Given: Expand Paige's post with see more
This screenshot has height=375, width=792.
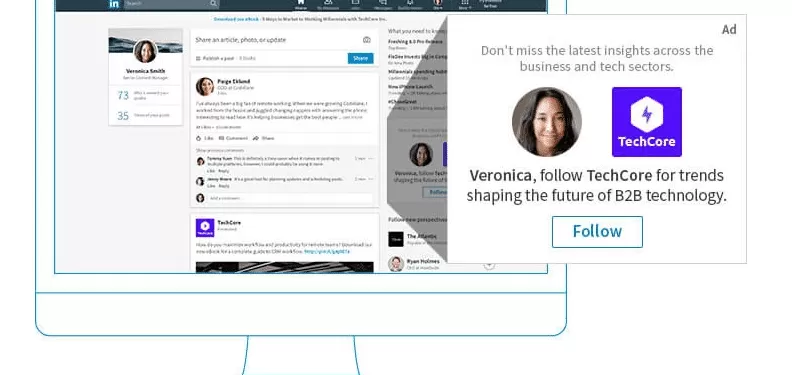Looking at the screenshot, I should tap(353, 117).
